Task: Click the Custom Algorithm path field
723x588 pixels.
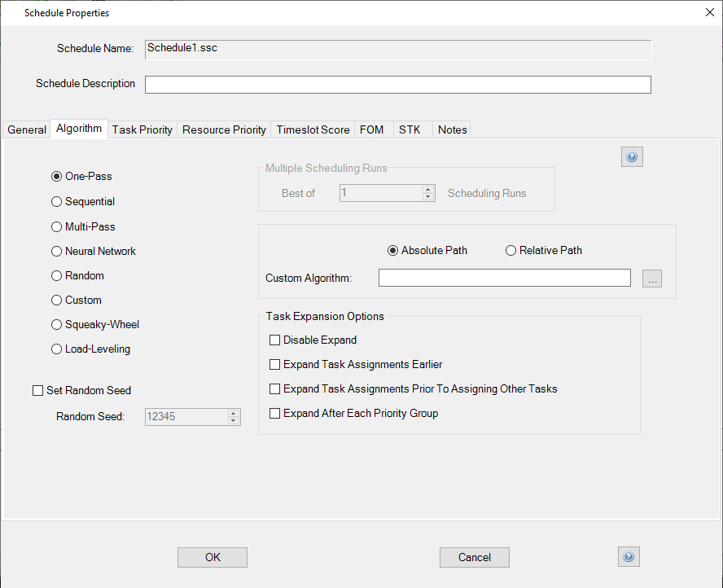Action: point(504,279)
